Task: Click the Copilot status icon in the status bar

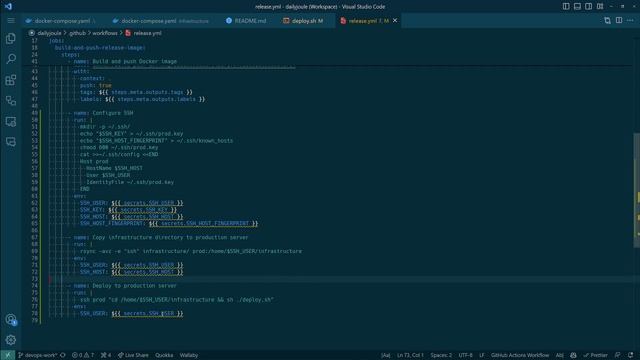Action: tap(573, 355)
